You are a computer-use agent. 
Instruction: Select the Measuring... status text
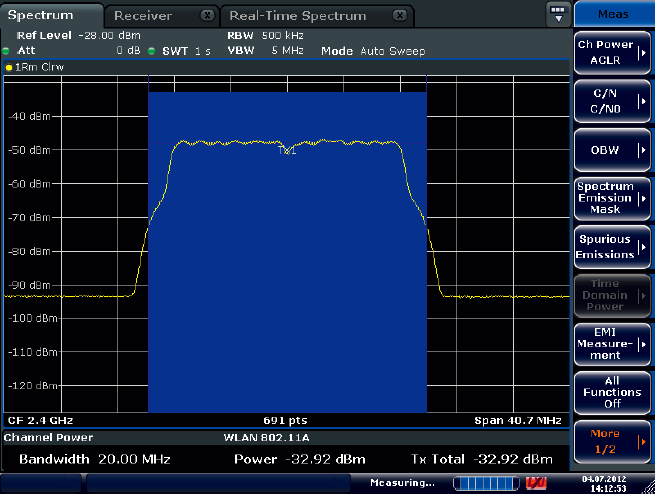coord(402,483)
